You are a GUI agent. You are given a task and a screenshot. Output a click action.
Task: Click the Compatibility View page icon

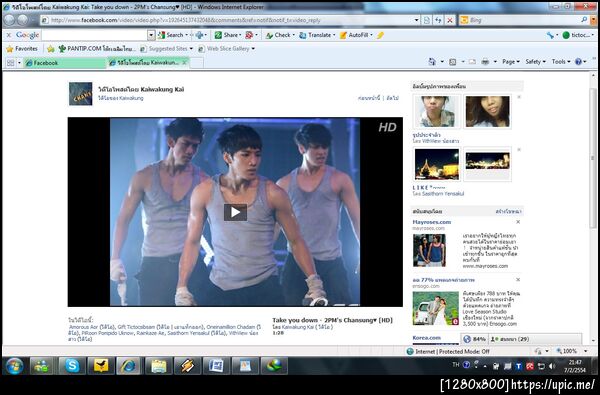427,20
